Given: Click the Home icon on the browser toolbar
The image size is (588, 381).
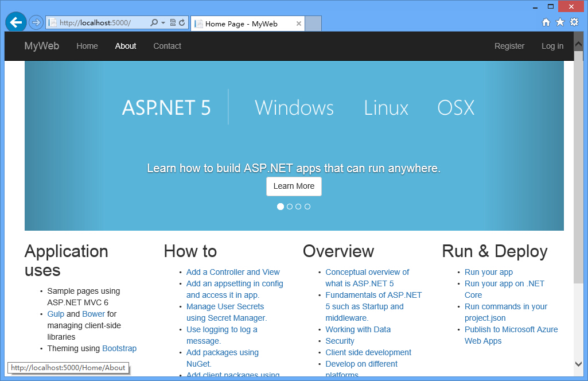Looking at the screenshot, I should (x=545, y=21).
